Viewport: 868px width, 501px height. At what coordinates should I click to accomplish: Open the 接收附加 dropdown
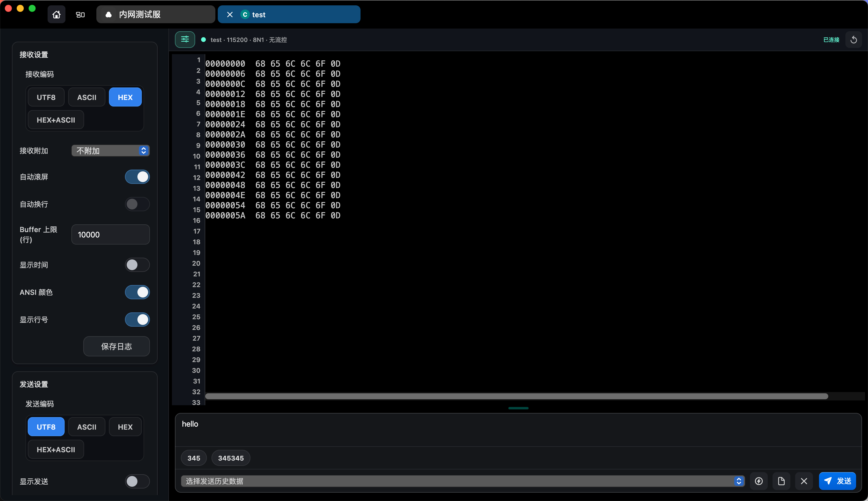pos(110,151)
